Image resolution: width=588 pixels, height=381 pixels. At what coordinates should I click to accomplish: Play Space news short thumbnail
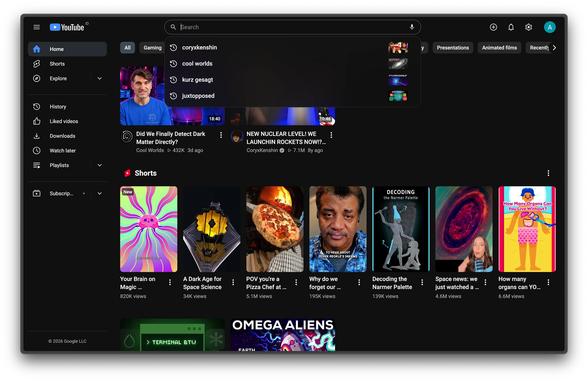[x=464, y=229]
